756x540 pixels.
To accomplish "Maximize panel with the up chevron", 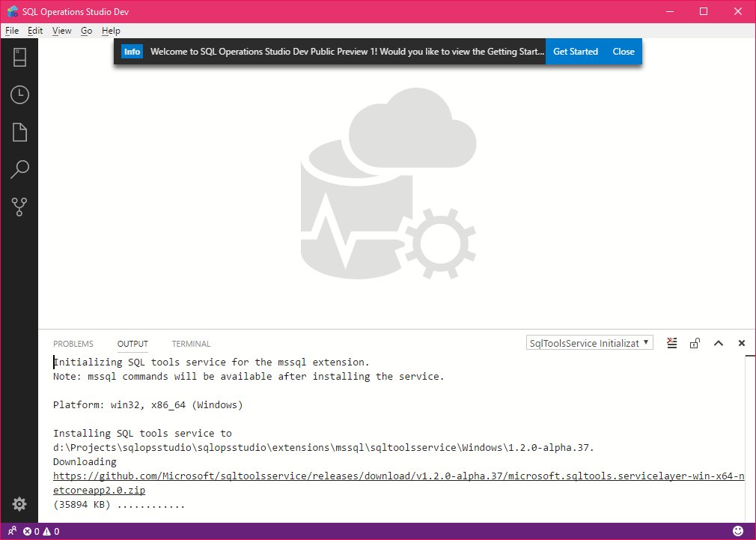I will pyautogui.click(x=719, y=343).
